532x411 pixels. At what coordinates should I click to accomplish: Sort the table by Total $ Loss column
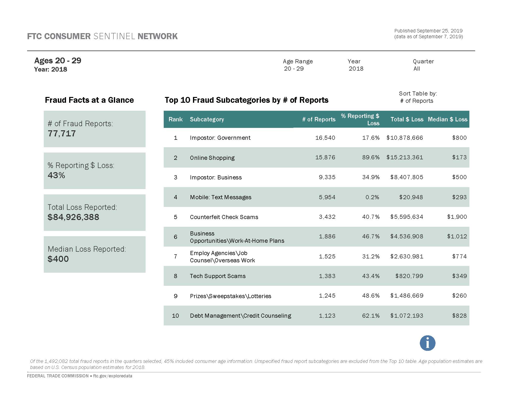click(x=407, y=119)
